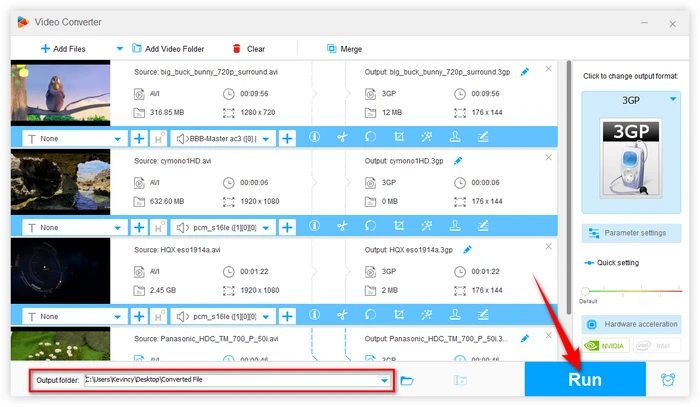Screen dimensions: 700x407
Task: Rotate the cymono1HD video
Action: (371, 226)
